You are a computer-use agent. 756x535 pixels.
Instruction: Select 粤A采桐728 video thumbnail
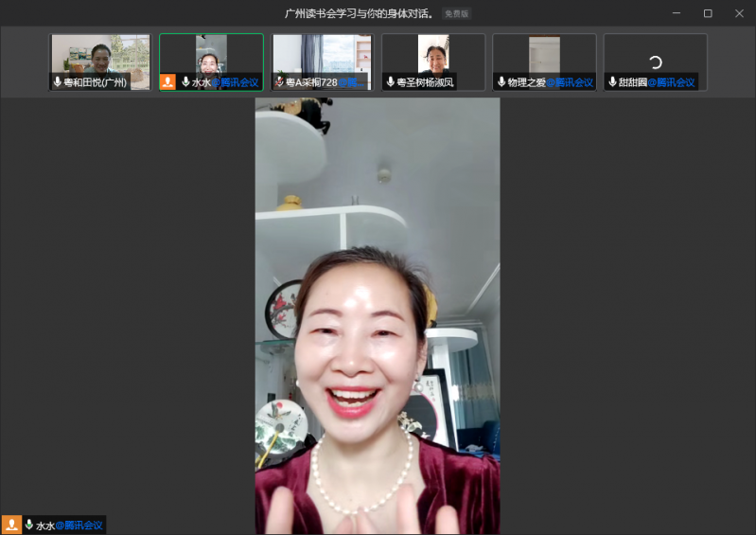point(323,55)
